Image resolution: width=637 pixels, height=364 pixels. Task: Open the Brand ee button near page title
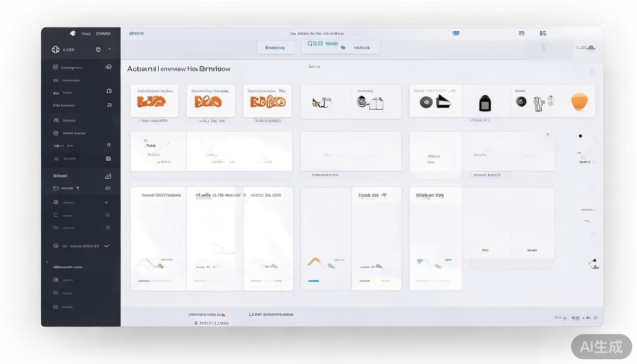tap(276, 47)
